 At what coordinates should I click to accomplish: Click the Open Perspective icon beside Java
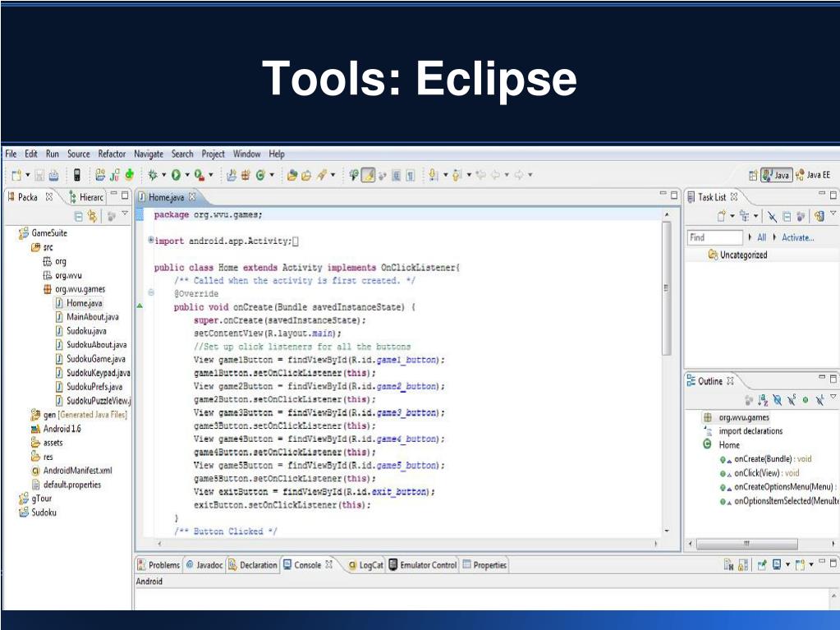[x=753, y=175]
